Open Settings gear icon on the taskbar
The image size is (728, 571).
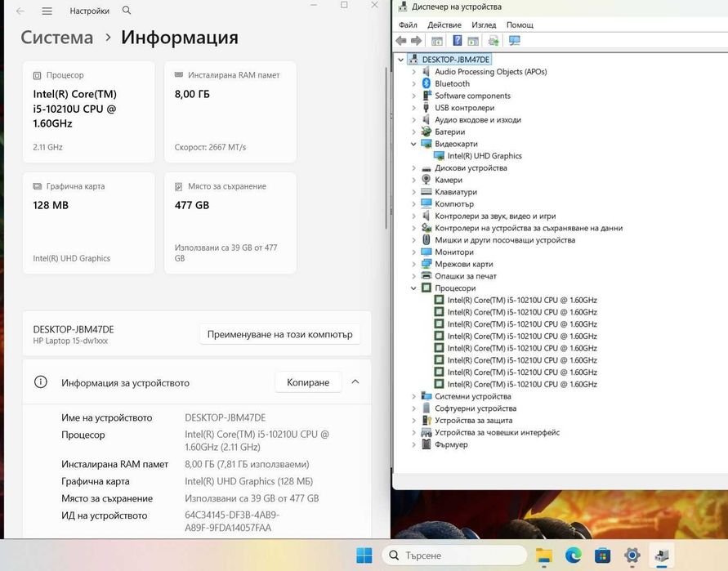click(x=632, y=555)
